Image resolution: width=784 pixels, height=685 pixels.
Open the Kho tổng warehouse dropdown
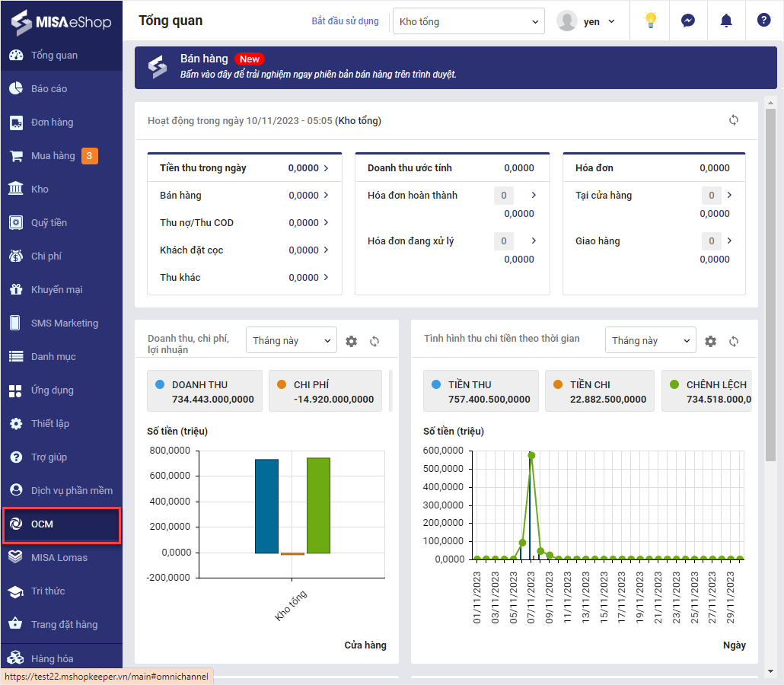pyautogui.click(x=468, y=21)
